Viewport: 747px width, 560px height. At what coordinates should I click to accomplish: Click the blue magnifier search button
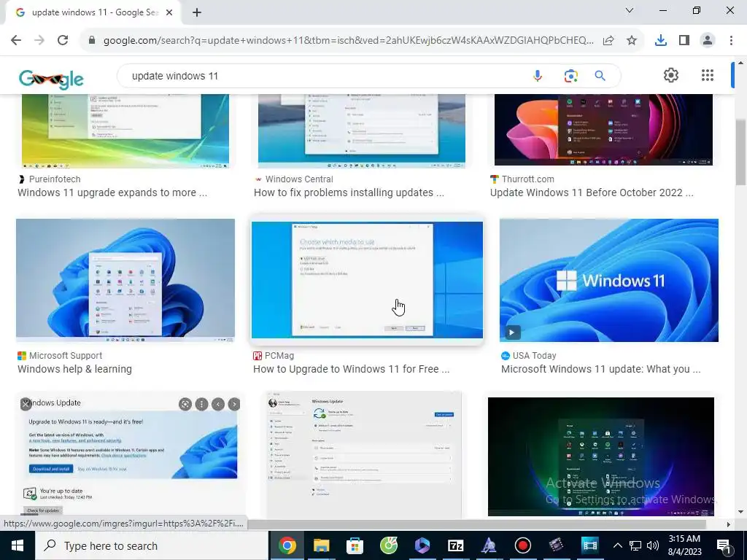click(600, 76)
